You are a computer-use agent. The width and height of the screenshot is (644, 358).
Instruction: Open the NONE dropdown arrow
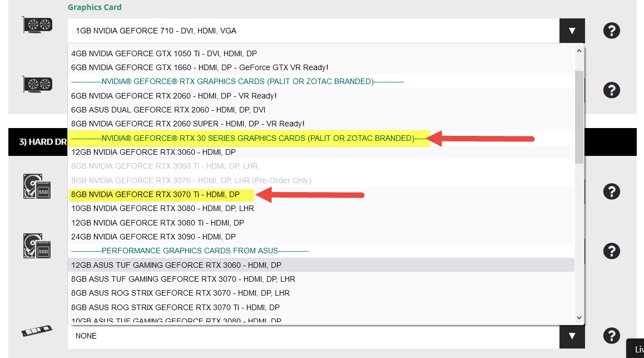click(572, 336)
